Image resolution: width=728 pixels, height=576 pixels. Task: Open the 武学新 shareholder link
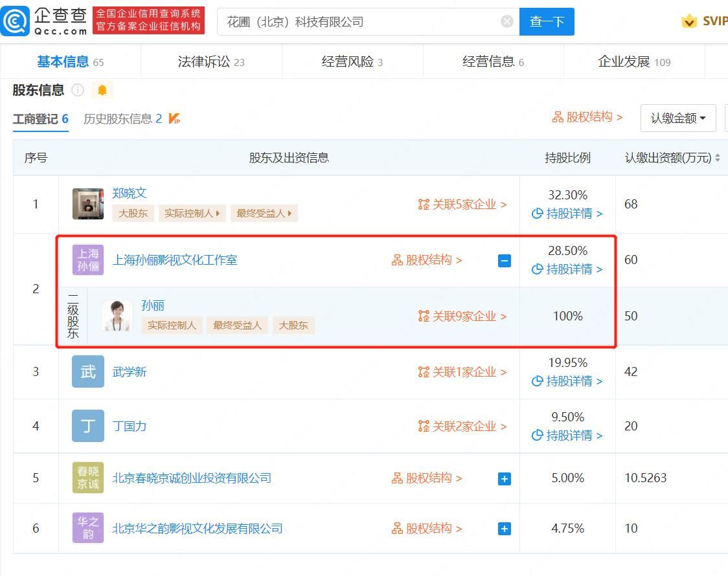click(x=130, y=372)
